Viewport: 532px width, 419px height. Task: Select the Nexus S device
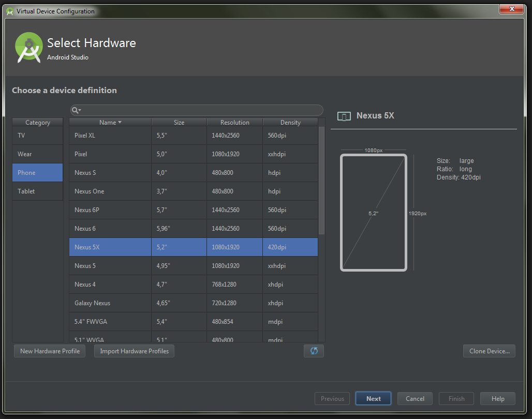pyautogui.click(x=194, y=173)
